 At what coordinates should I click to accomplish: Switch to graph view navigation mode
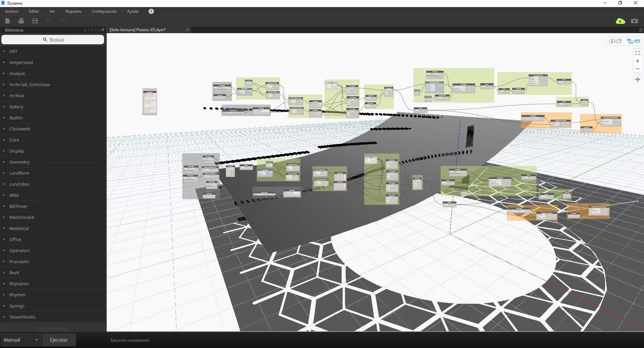(633, 41)
